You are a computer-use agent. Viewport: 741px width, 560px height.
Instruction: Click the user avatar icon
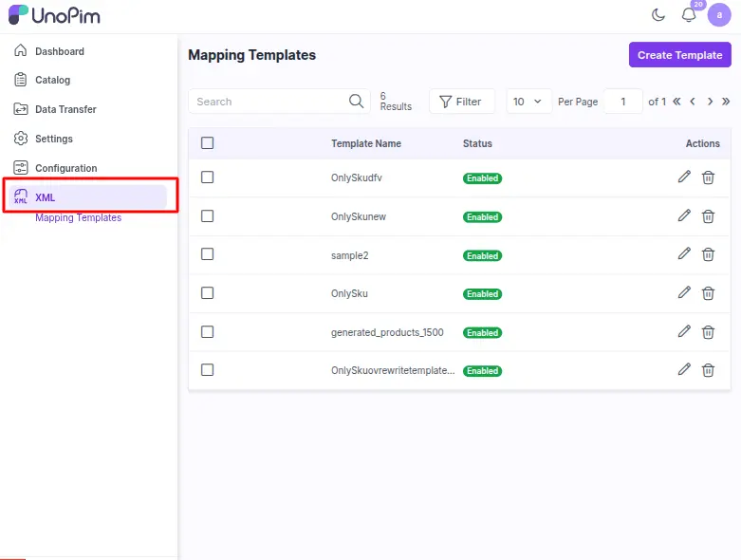click(719, 15)
